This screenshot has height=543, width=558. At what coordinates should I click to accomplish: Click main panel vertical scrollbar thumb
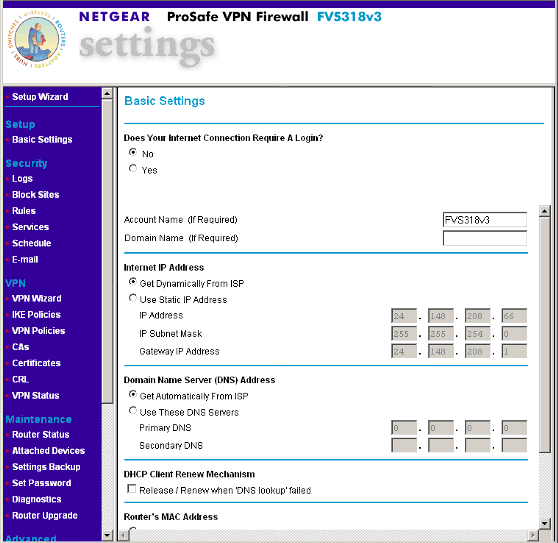pyautogui.click(x=544, y=335)
